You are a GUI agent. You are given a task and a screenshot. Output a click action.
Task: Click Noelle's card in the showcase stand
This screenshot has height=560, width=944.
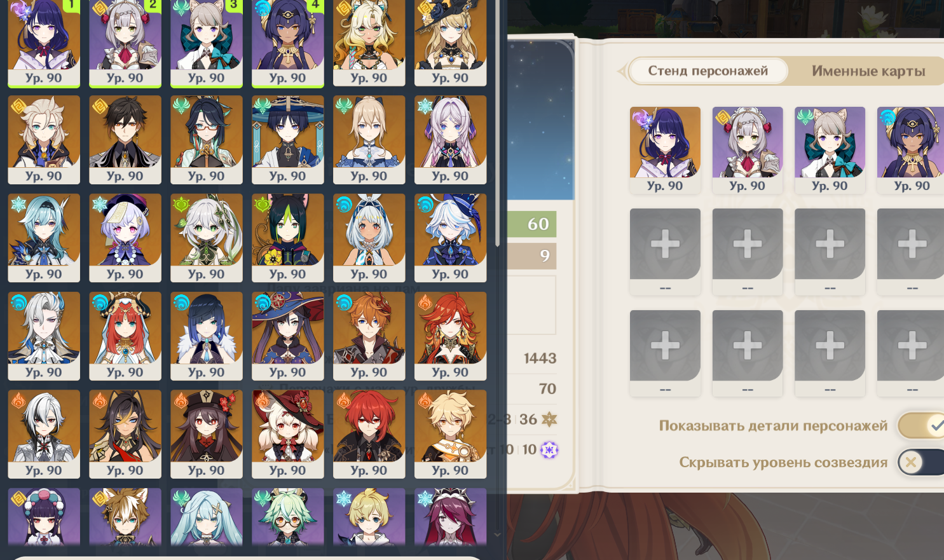748,150
